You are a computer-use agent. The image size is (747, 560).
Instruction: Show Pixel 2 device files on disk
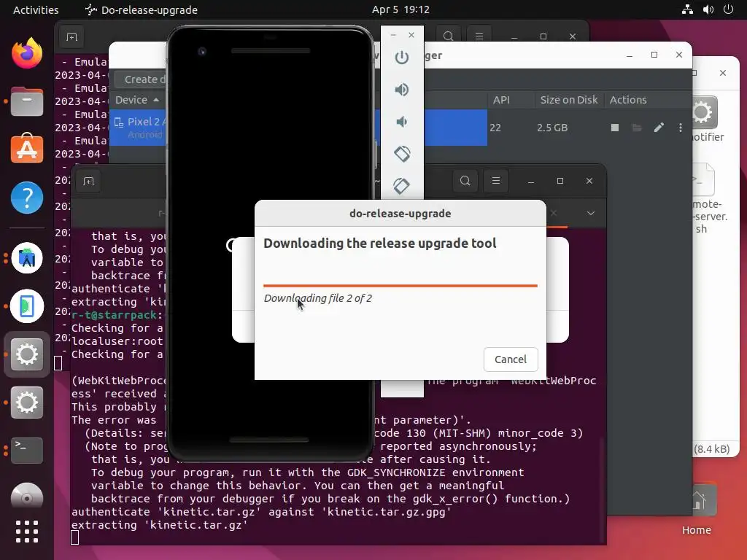click(x=636, y=128)
